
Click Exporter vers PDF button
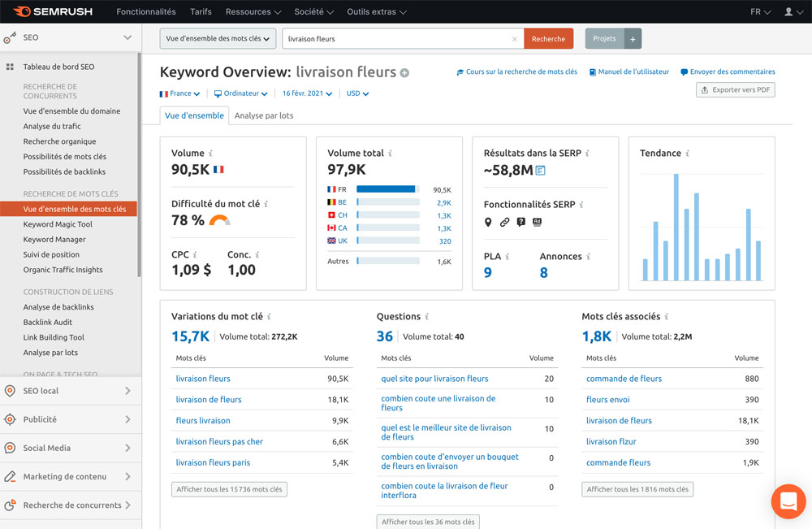[x=736, y=90]
